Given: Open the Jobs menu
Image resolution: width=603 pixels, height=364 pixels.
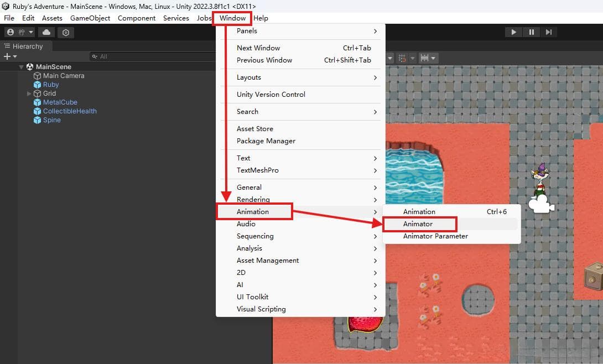Looking at the screenshot, I should [204, 18].
